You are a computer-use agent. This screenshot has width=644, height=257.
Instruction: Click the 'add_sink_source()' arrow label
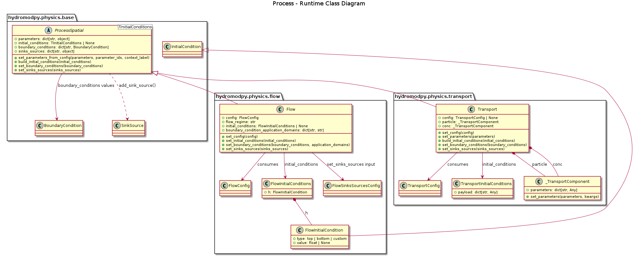coord(137,86)
